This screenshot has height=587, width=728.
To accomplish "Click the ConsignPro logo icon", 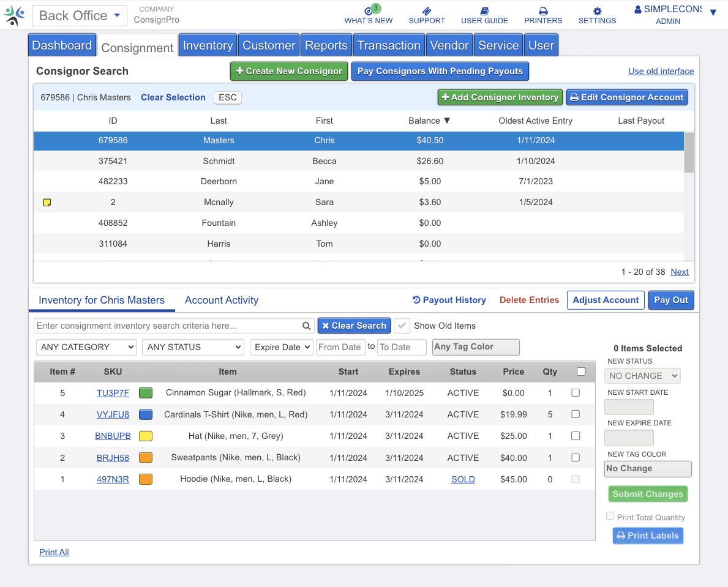I will point(15,15).
